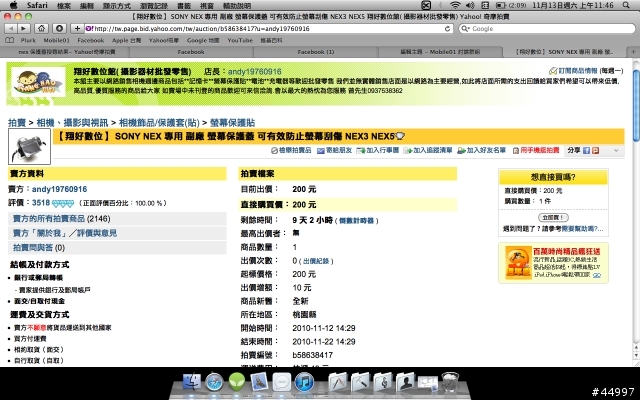Click 加入追蹤清單 link
The height and width of the screenshot is (400, 640).
pos(428,151)
